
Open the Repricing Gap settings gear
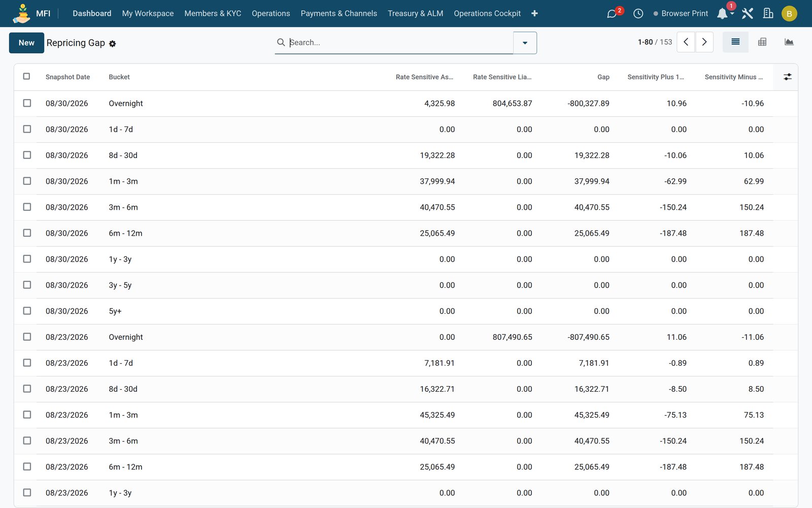113,44
